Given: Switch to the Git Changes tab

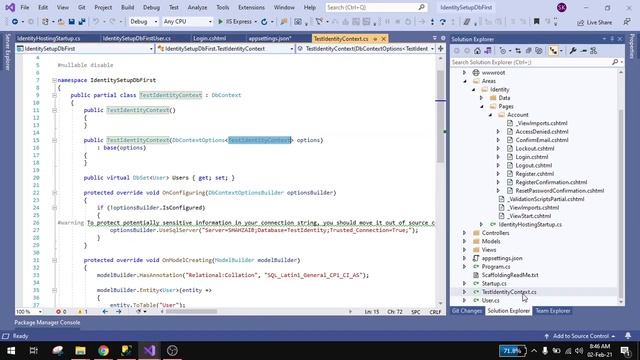Looking at the screenshot, I should 467,311.
